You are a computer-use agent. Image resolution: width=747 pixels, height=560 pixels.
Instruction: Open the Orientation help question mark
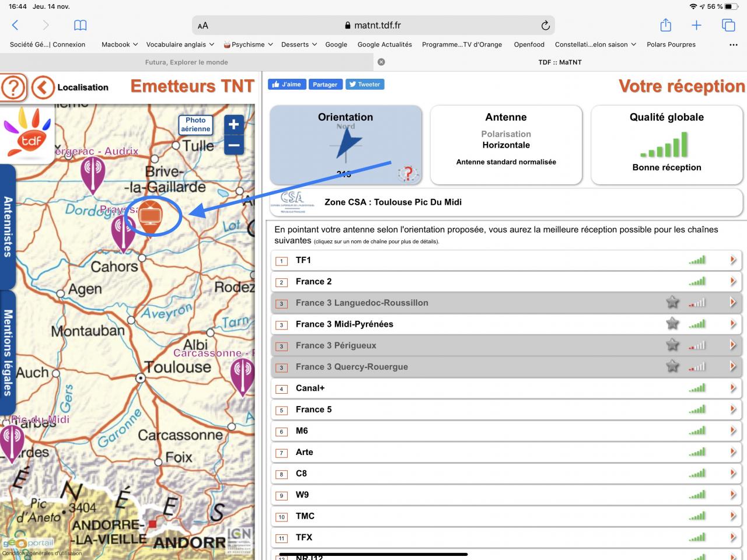tap(409, 173)
